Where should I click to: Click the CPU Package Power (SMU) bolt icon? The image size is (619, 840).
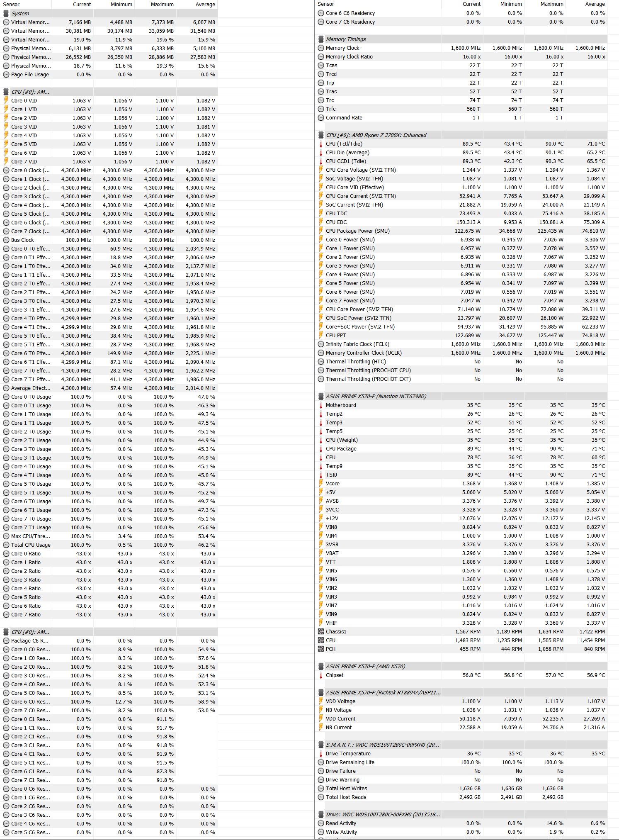pyautogui.click(x=321, y=231)
